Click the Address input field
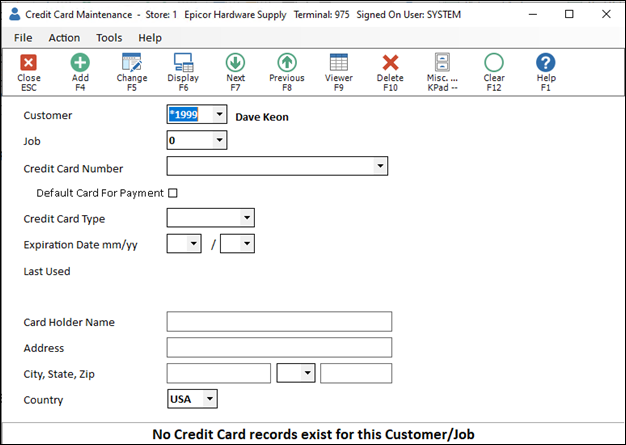The image size is (626, 445). click(x=279, y=348)
